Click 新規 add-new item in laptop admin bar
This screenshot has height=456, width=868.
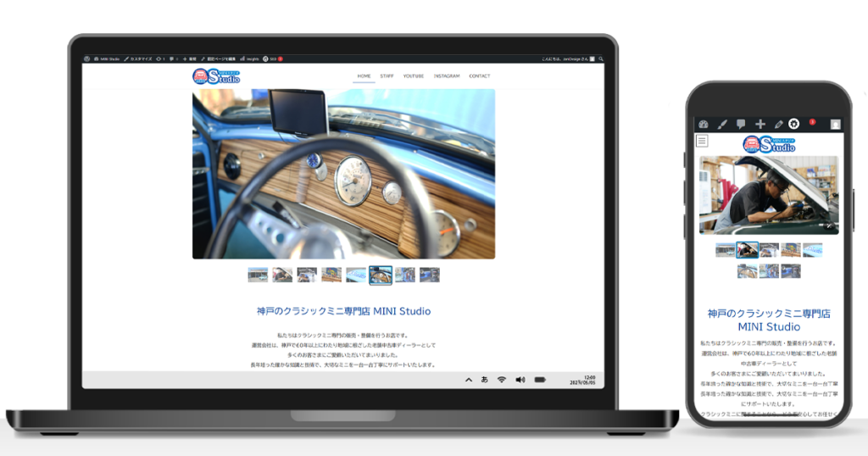[189, 58]
